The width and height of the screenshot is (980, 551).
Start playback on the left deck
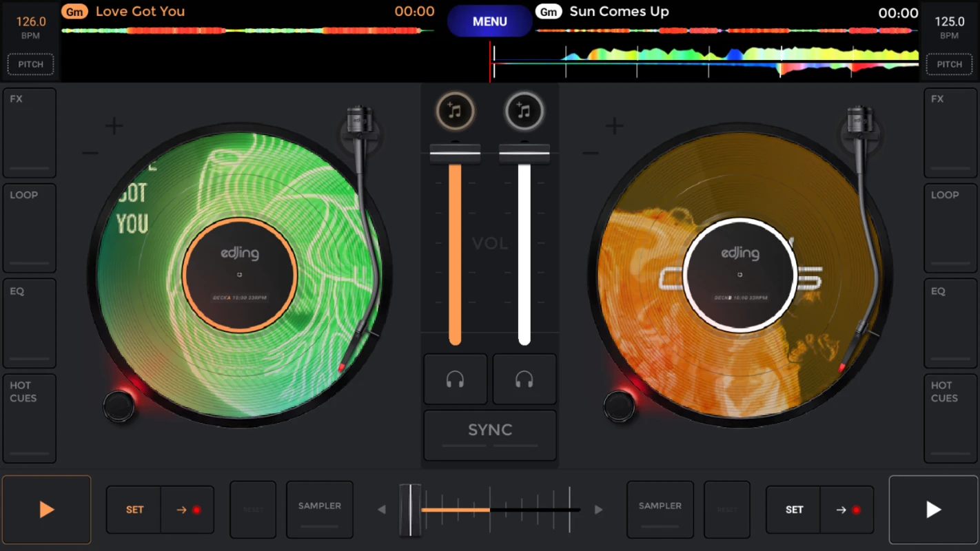[x=46, y=510]
